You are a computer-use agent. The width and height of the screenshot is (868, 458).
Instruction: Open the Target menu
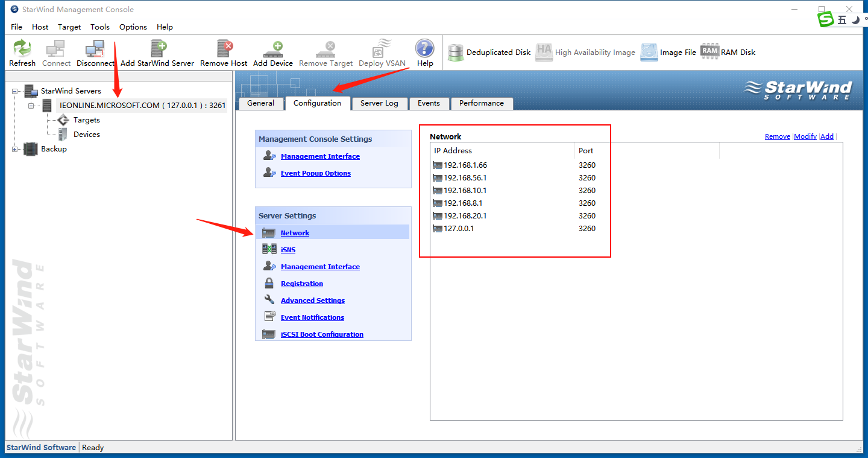pyautogui.click(x=69, y=27)
